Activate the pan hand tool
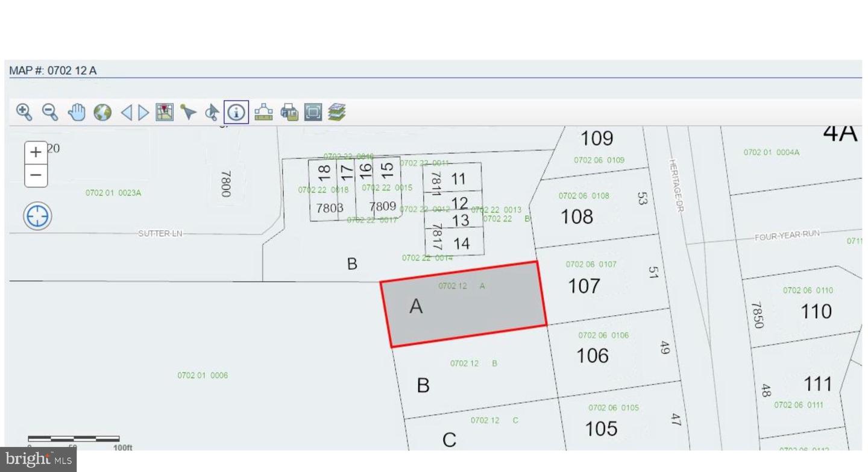Image resolution: width=868 pixels, height=472 pixels. pyautogui.click(x=77, y=112)
